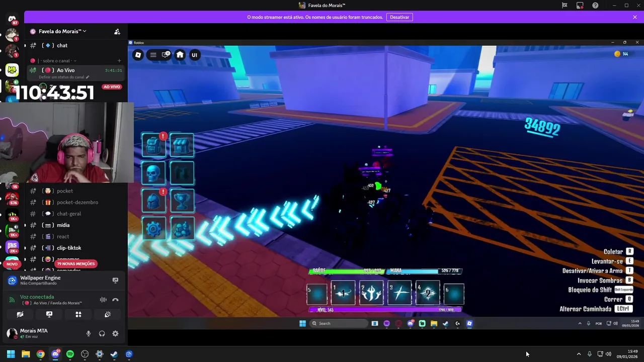644x362 pixels.
Task: Disconnect from voice with the hang-up icon
Action: click(x=115, y=300)
